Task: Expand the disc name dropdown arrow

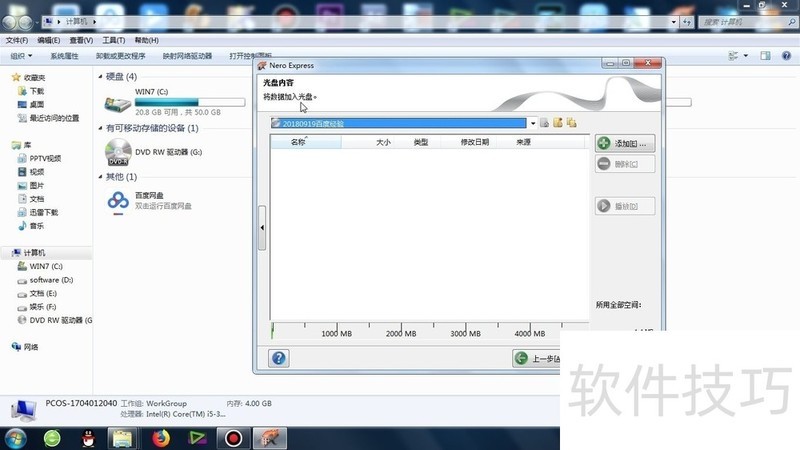Action: 533,123
